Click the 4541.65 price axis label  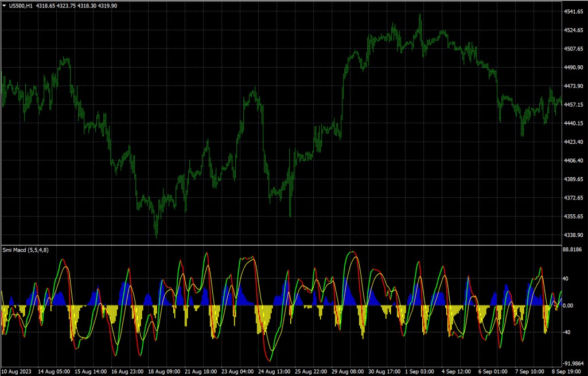click(574, 11)
